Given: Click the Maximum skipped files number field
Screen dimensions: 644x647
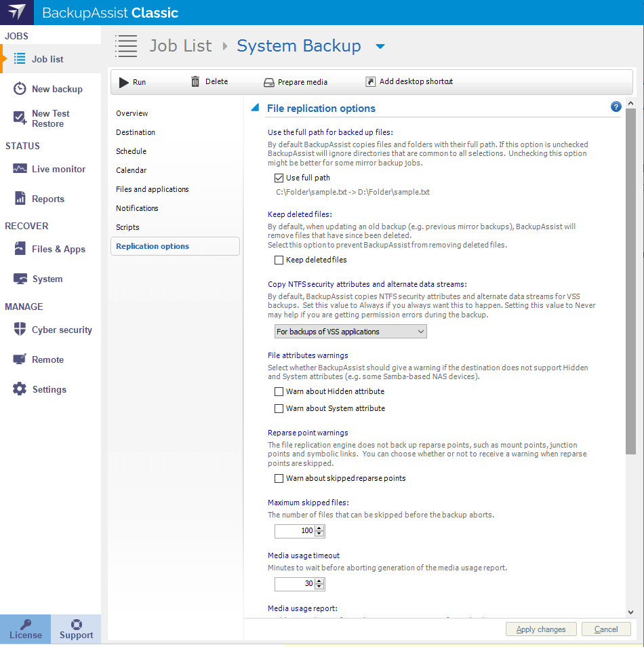Looking at the screenshot, I should tap(294, 530).
